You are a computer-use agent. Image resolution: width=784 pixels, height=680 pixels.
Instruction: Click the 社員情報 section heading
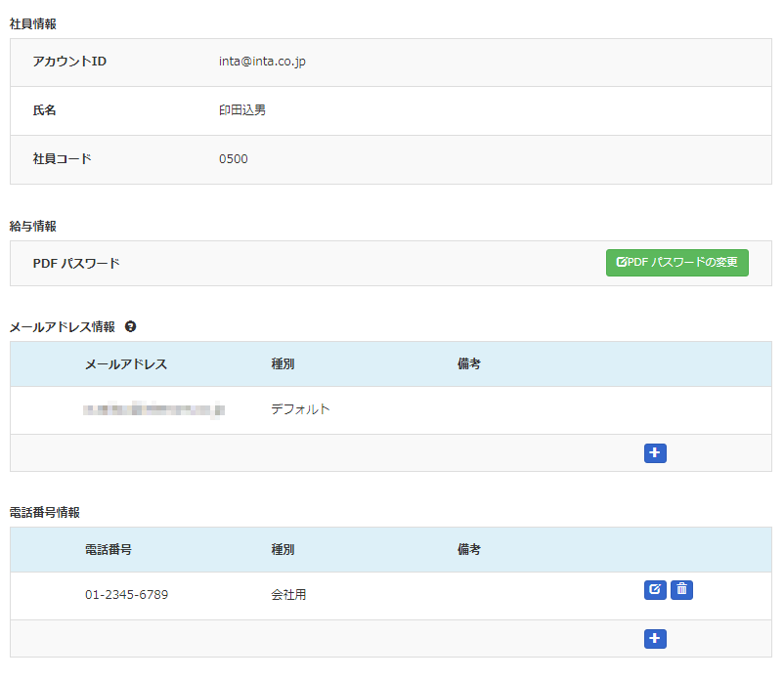[33, 23]
